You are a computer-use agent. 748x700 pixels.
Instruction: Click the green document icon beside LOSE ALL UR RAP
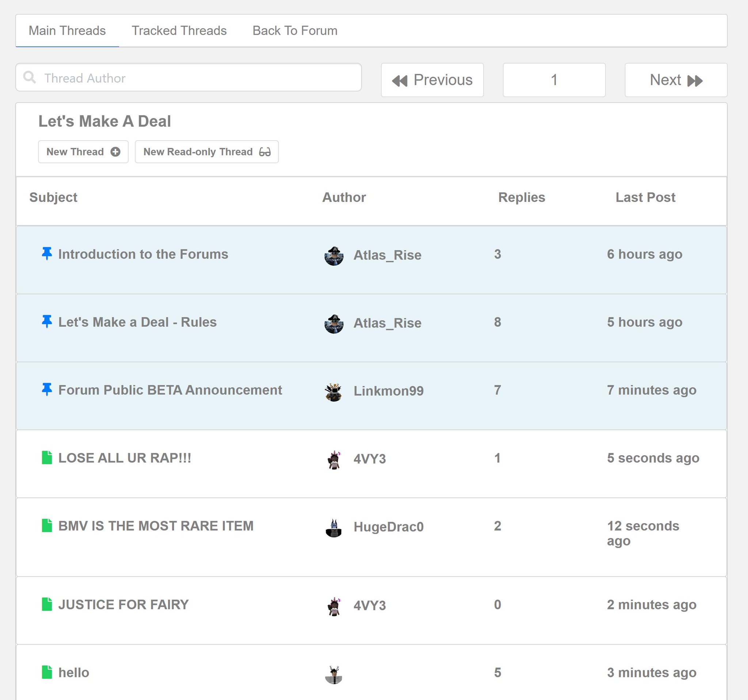pos(47,458)
